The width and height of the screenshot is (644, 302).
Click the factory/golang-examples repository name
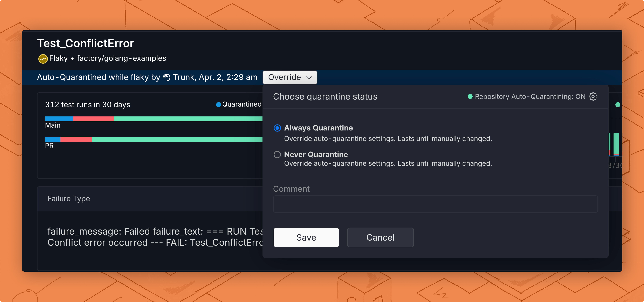pos(122,58)
